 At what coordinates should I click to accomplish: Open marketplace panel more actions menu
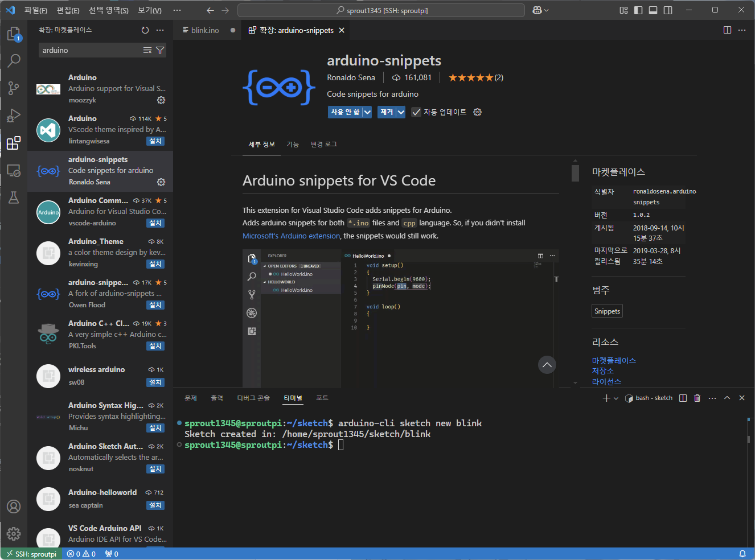(x=160, y=30)
